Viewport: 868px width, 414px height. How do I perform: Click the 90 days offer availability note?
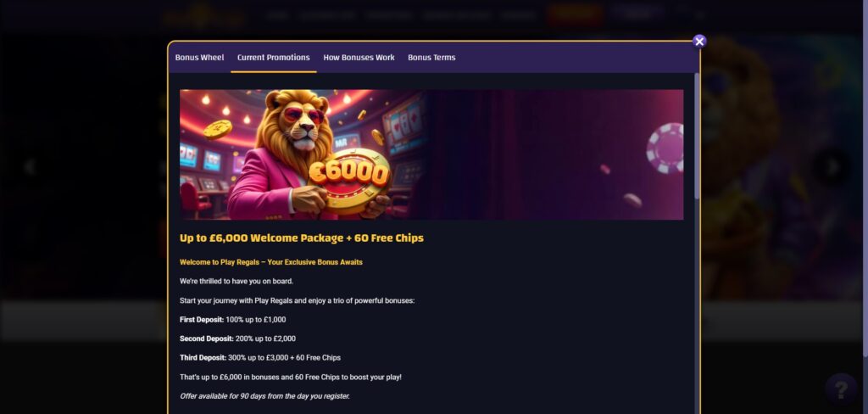[x=264, y=396]
